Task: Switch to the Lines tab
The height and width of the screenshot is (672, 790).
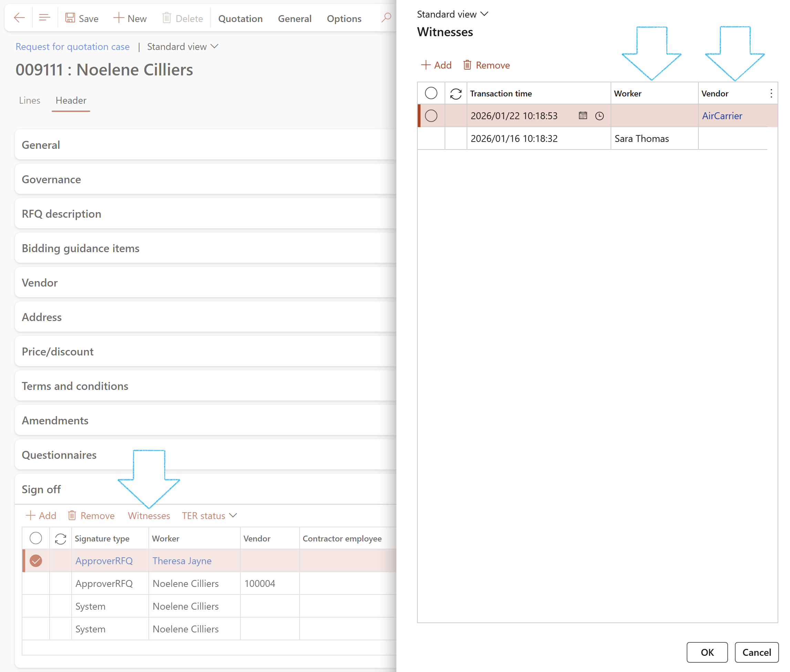Action: pyautogui.click(x=30, y=101)
